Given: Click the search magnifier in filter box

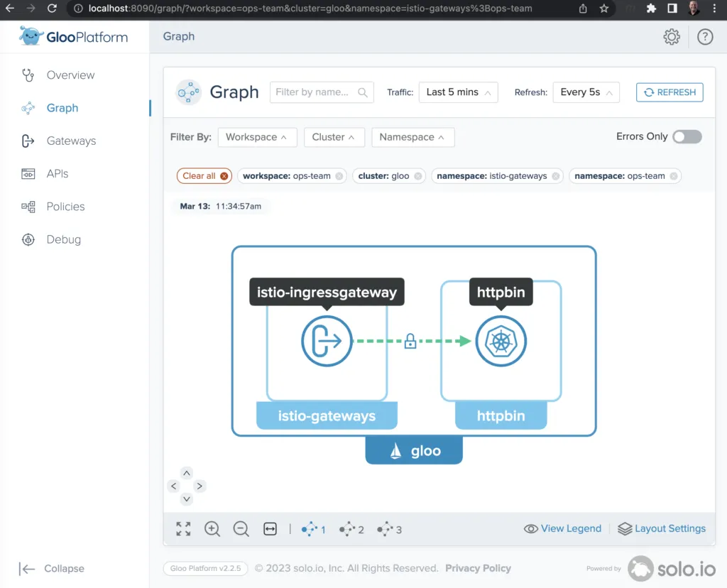Looking at the screenshot, I should pos(363,92).
